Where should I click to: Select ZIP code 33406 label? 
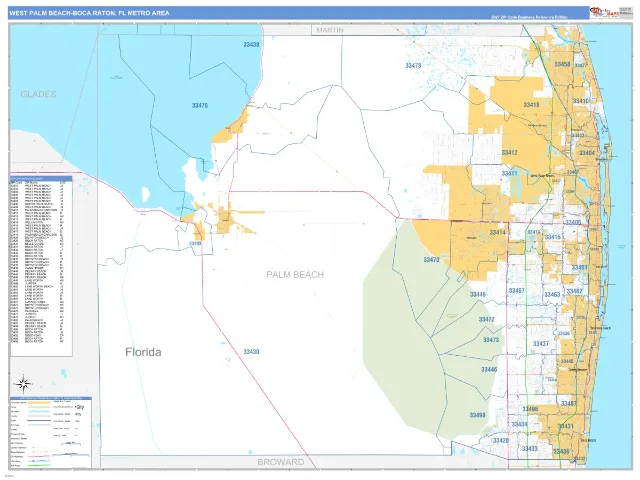click(x=573, y=222)
